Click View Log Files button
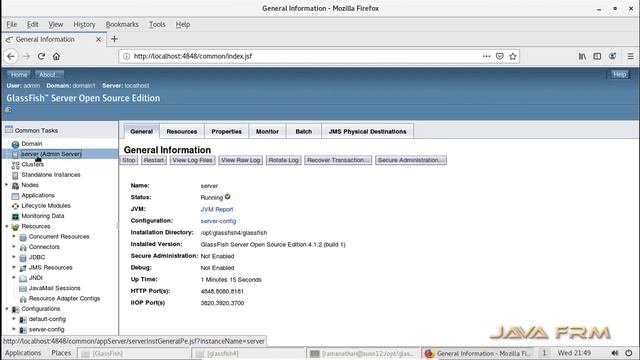This screenshot has height=360, width=640. tap(192, 160)
